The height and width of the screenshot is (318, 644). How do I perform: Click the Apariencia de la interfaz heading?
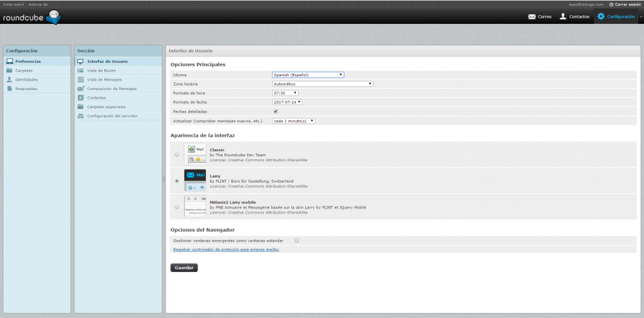tap(203, 135)
